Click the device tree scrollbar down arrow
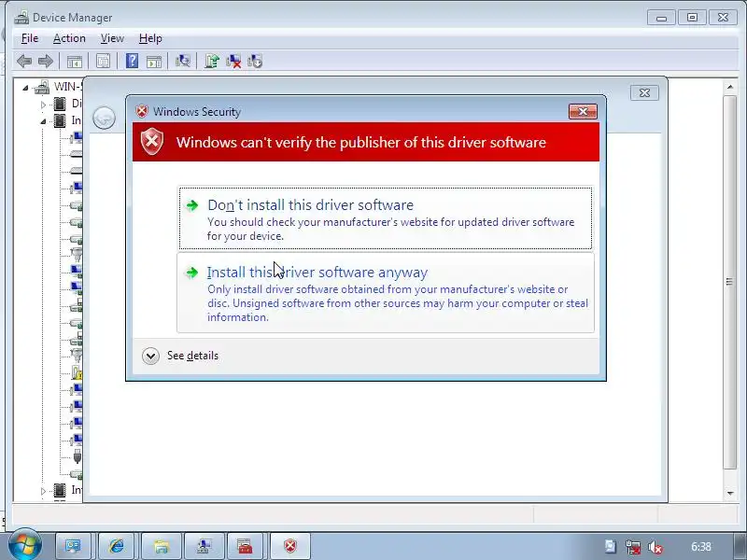The width and height of the screenshot is (747, 560). [x=730, y=494]
